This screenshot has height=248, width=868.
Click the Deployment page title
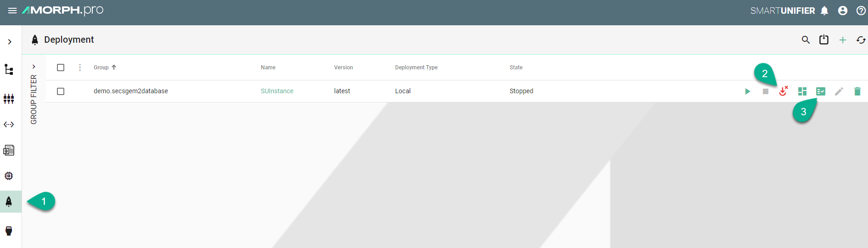pyautogui.click(x=69, y=40)
